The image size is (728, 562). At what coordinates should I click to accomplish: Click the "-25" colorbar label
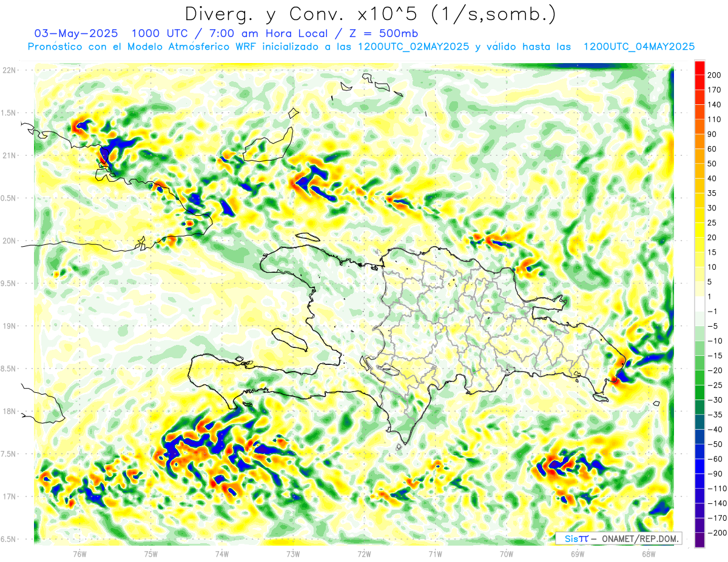[x=716, y=385]
